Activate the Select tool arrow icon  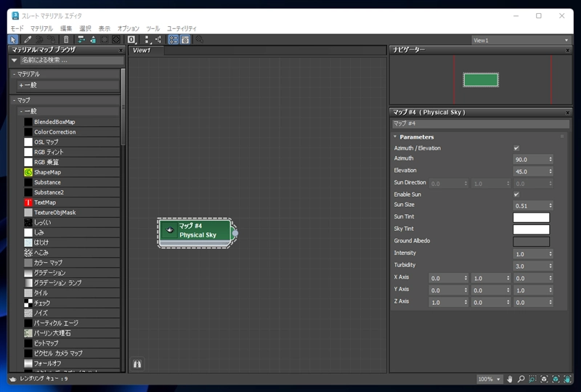coord(13,40)
